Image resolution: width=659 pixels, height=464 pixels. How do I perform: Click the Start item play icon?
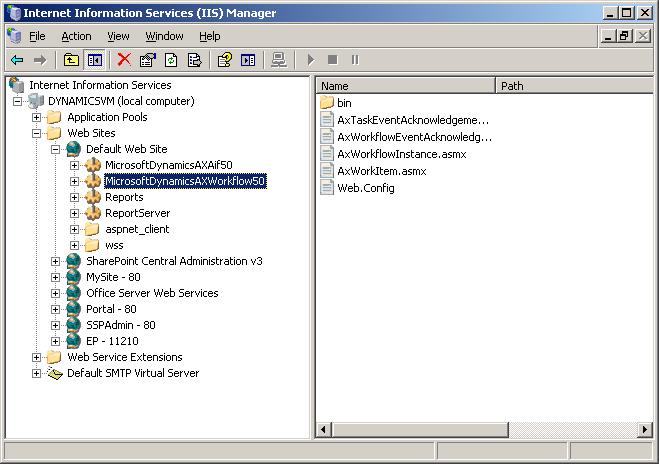(311, 60)
